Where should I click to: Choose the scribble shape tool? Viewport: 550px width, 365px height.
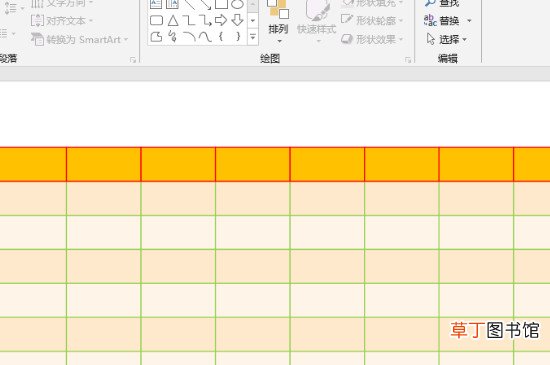[x=172, y=36]
